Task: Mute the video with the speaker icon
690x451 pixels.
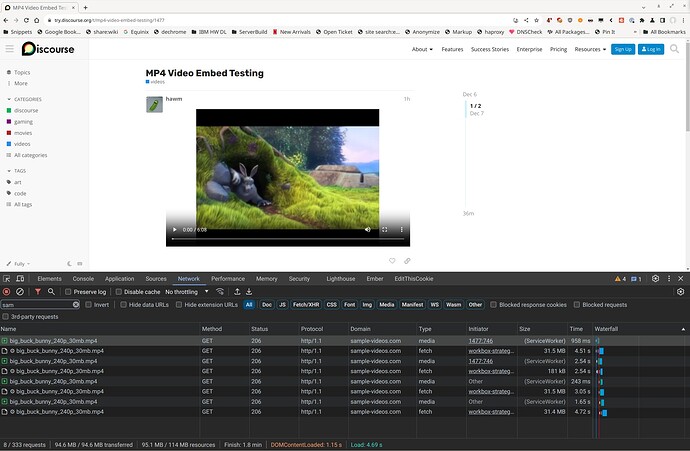Action: tap(367, 230)
